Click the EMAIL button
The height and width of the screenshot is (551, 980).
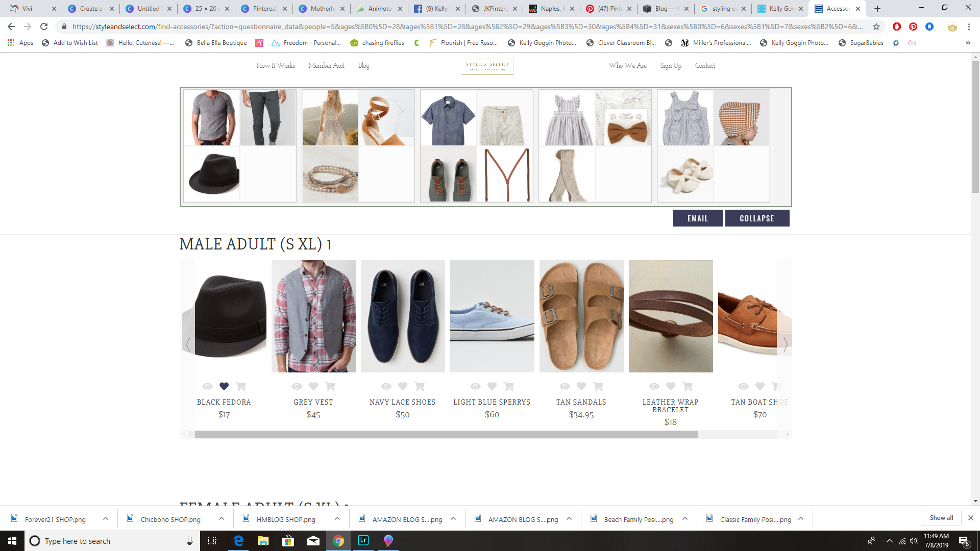pos(698,218)
